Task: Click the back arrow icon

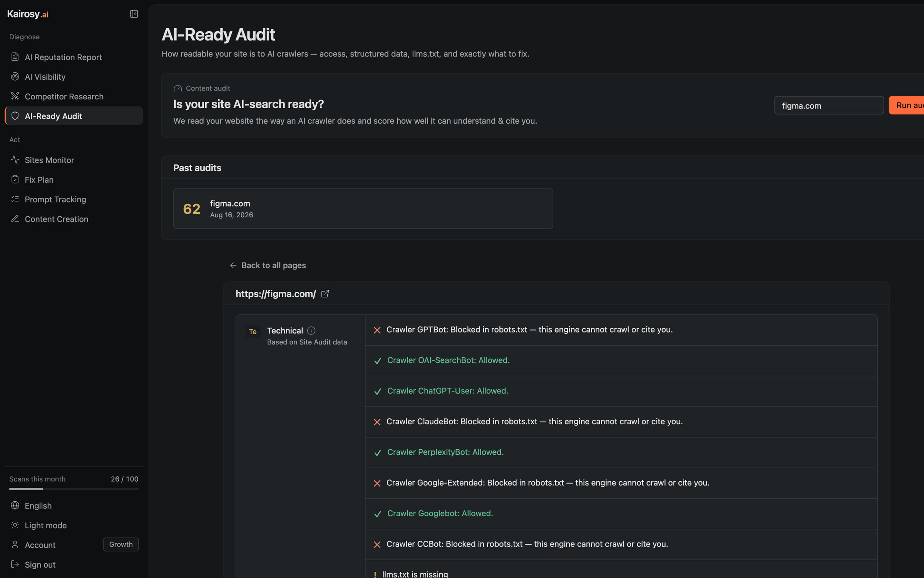Action: point(233,265)
